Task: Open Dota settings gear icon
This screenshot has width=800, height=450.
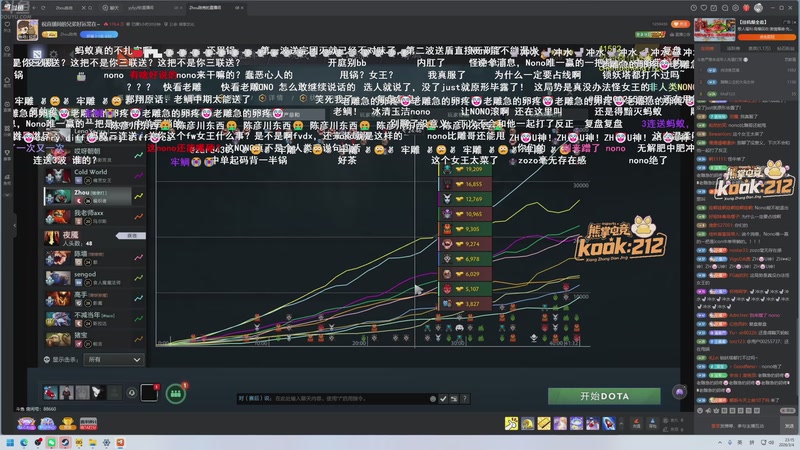Action: point(54,54)
